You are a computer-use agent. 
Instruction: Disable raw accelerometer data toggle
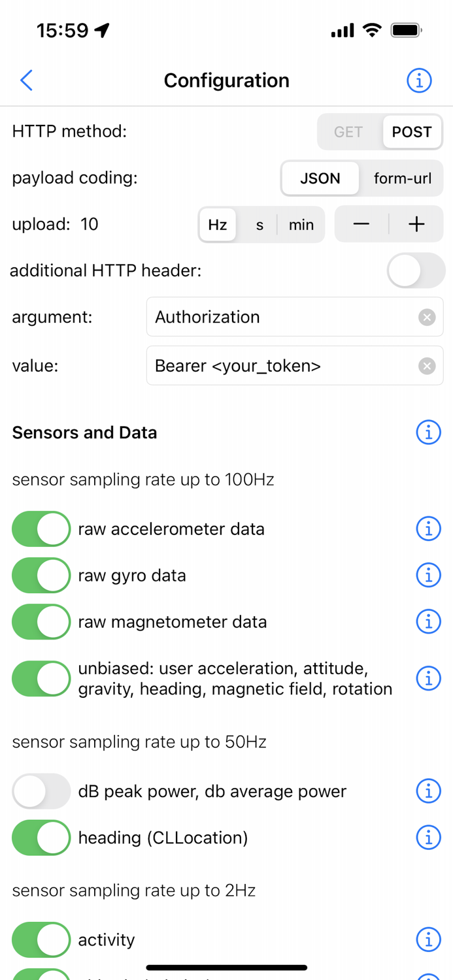(41, 529)
